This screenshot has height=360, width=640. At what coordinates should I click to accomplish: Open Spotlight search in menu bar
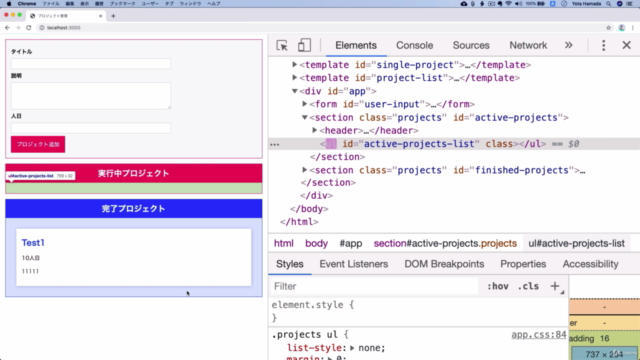pos(609,4)
